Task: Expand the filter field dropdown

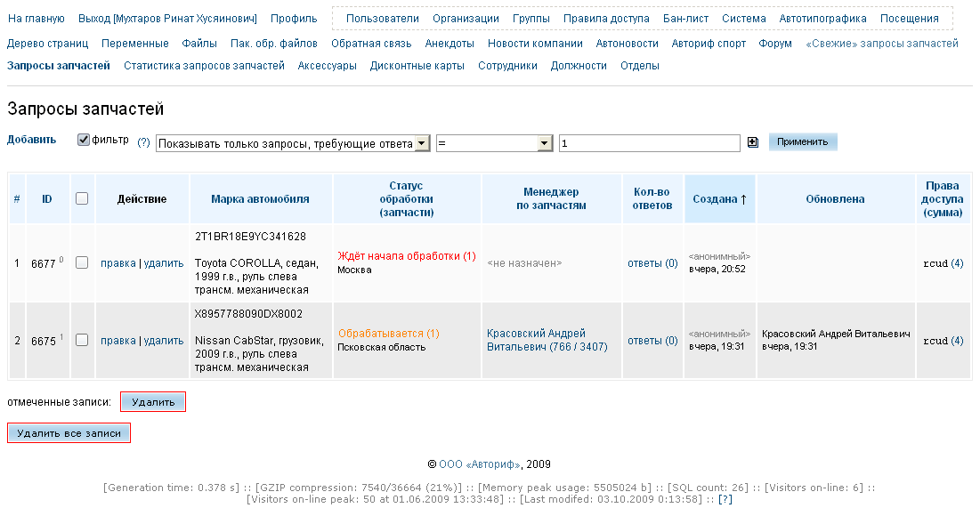Action: [x=422, y=143]
